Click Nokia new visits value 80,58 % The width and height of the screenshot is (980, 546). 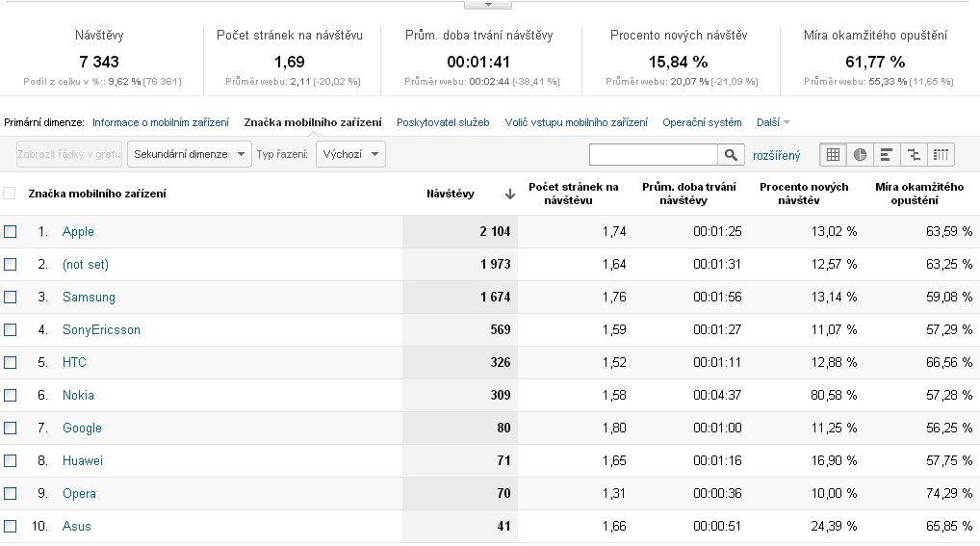[x=834, y=395]
